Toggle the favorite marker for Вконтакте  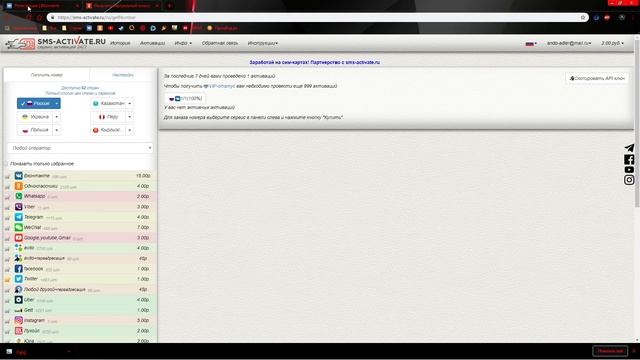[7, 176]
